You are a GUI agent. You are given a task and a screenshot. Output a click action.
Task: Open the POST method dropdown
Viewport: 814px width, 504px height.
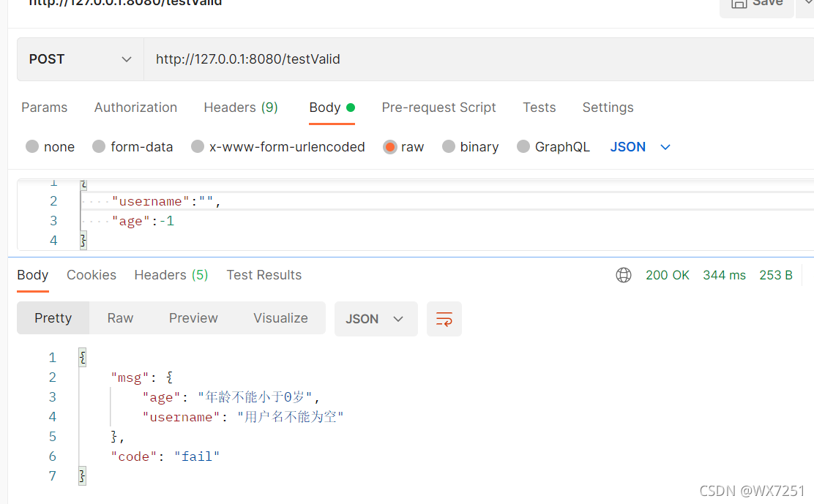pyautogui.click(x=81, y=59)
